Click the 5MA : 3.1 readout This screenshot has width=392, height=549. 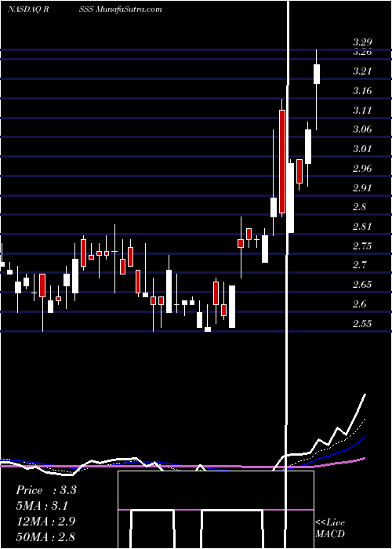42,506
